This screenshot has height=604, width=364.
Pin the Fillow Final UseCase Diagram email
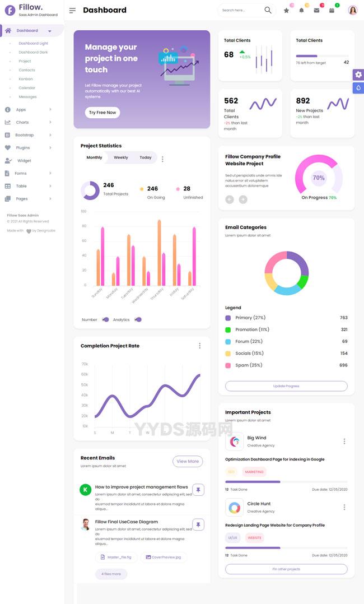[198, 524]
